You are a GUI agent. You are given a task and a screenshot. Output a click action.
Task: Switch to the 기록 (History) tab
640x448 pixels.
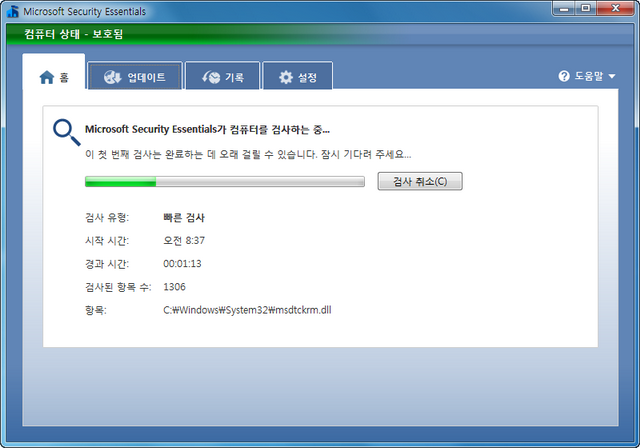[x=222, y=76]
